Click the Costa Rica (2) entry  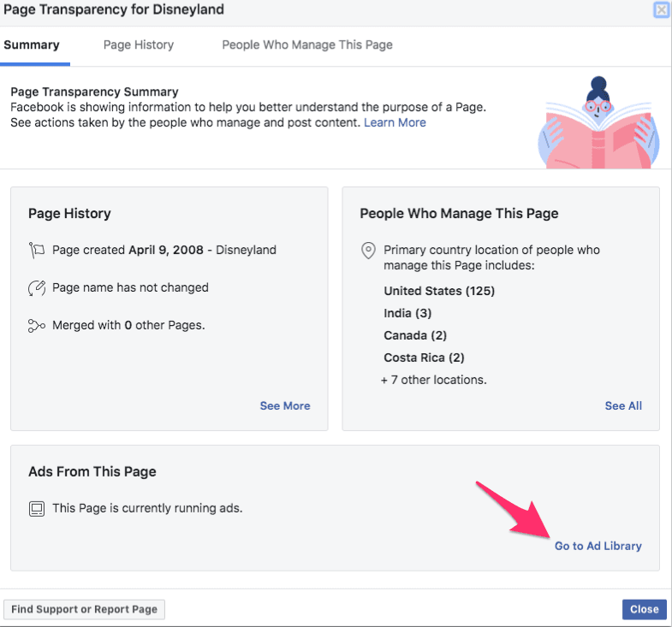point(424,358)
